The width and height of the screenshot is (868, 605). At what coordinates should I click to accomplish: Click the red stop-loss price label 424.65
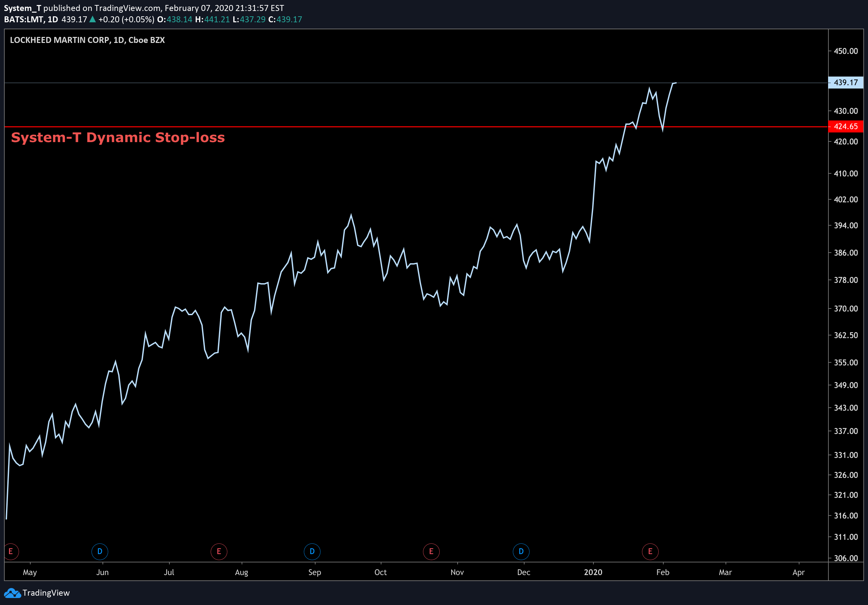tap(846, 126)
